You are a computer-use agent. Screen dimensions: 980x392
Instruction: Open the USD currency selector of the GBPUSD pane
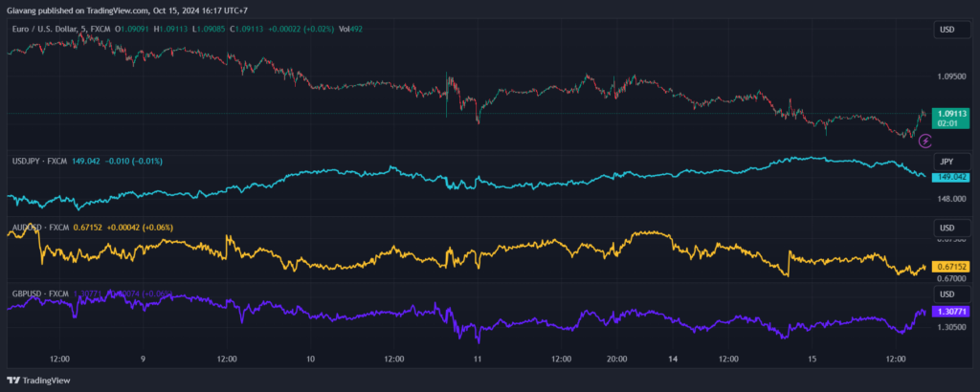click(947, 294)
